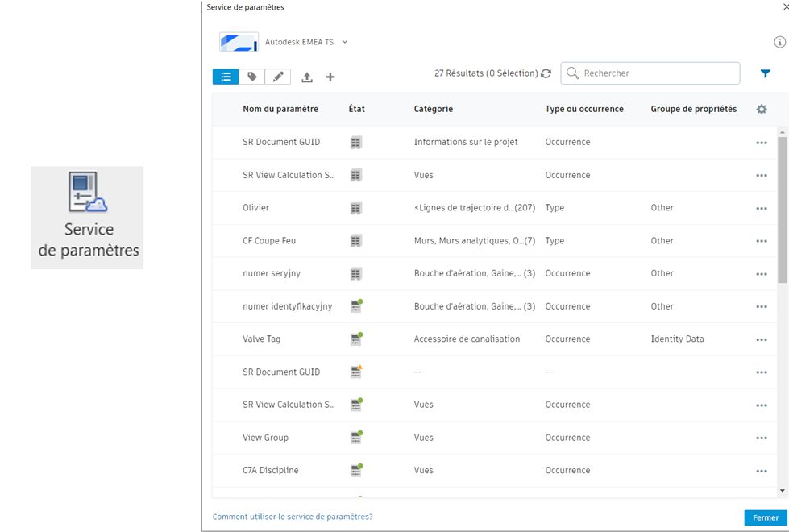Click the 27 Résultats (0 Sélection) counter

click(486, 73)
